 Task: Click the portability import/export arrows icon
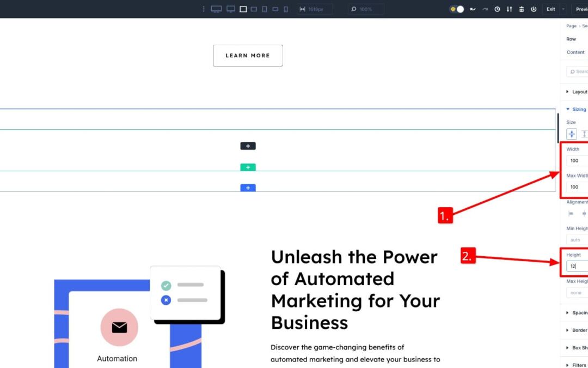tap(510, 9)
